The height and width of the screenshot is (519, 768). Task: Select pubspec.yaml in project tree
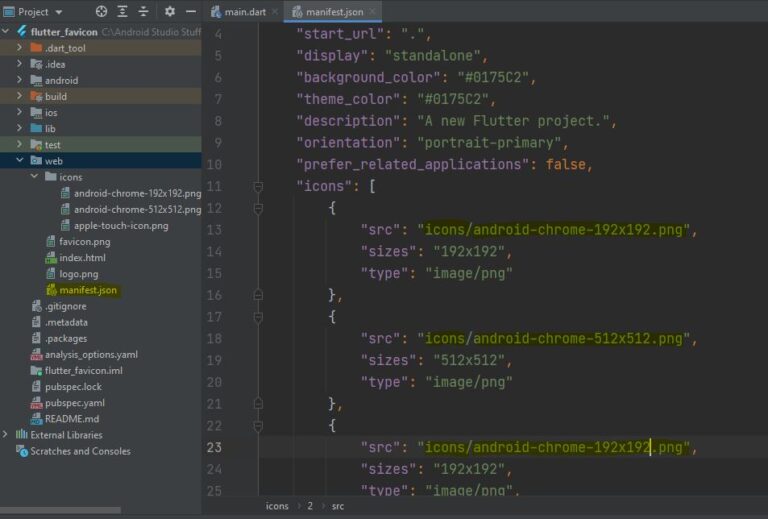click(74, 403)
